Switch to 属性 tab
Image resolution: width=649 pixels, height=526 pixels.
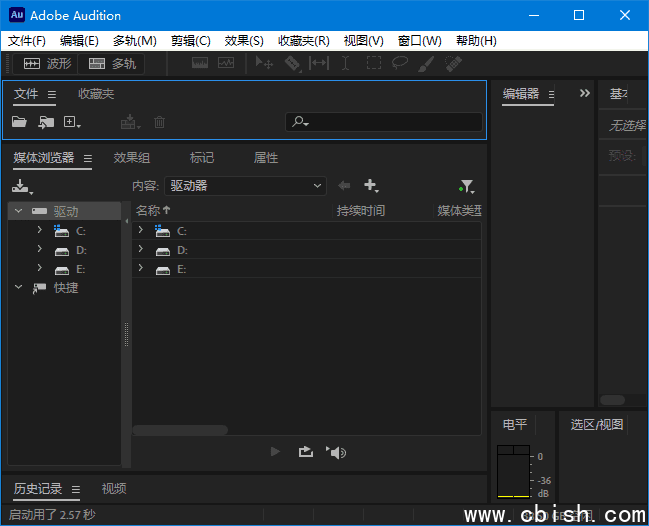click(x=266, y=158)
